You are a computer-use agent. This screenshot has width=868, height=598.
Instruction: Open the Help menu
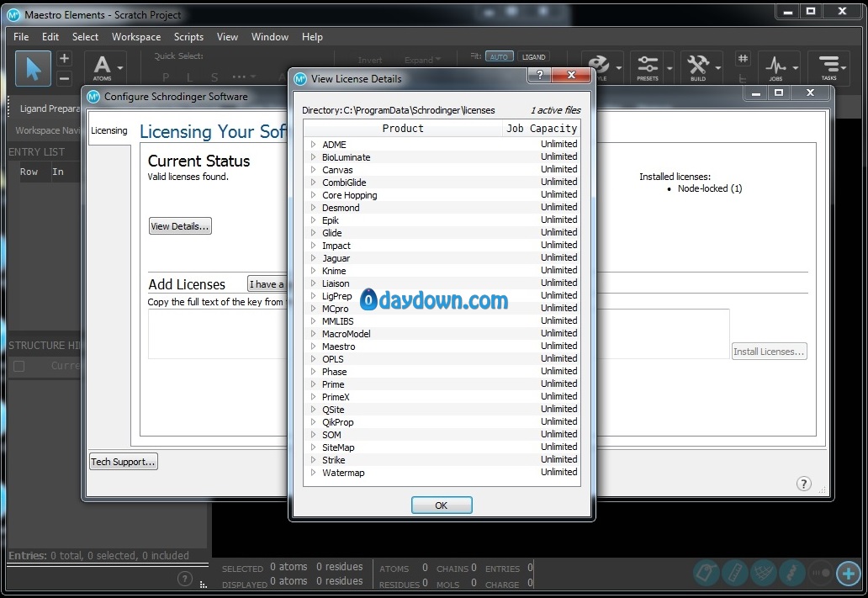coord(312,36)
